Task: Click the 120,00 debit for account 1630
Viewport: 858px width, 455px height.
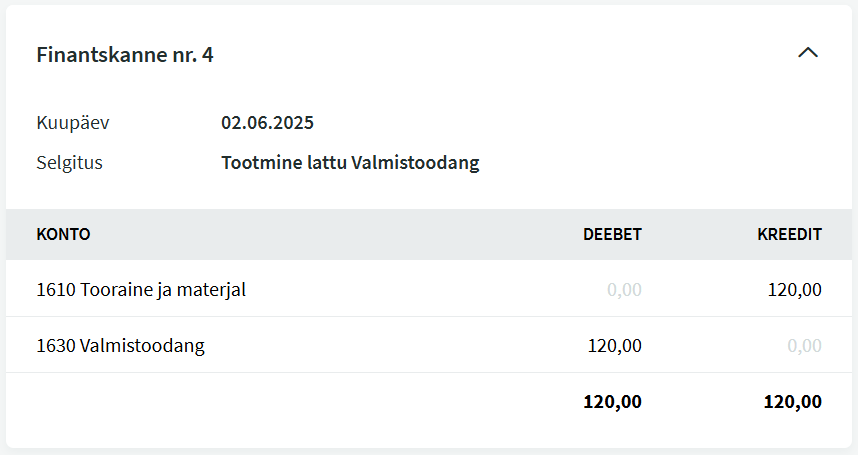Action: tap(614, 346)
